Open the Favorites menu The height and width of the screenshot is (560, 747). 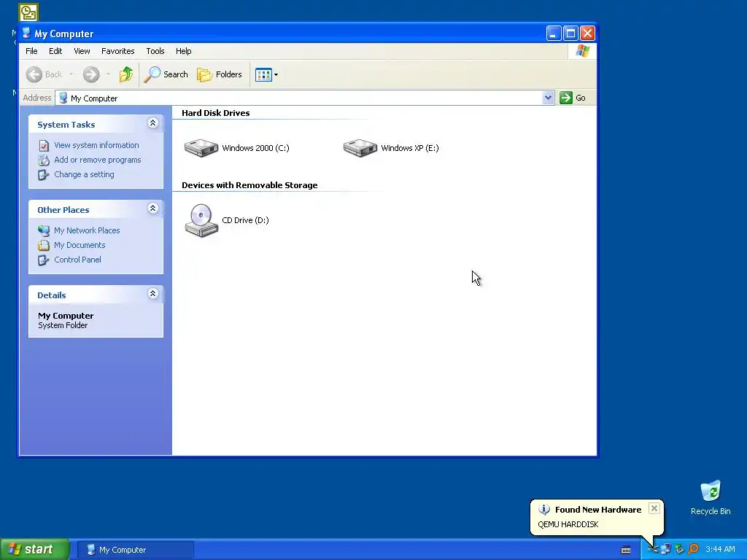[117, 51]
